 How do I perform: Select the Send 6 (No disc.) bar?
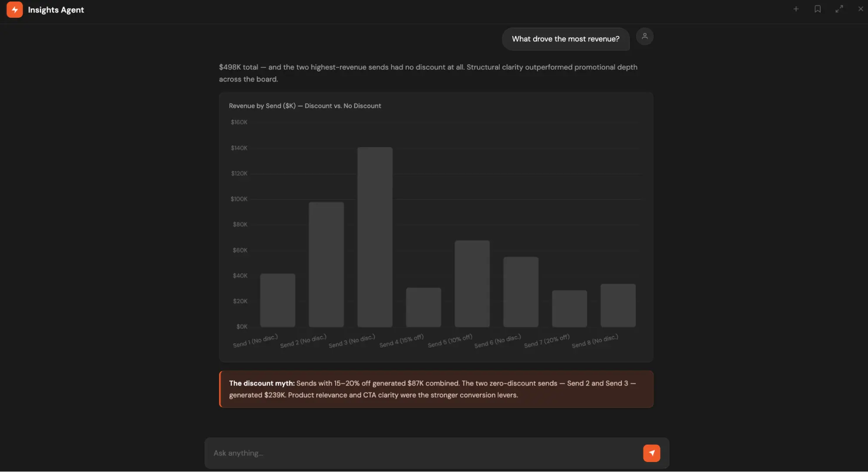(521, 292)
